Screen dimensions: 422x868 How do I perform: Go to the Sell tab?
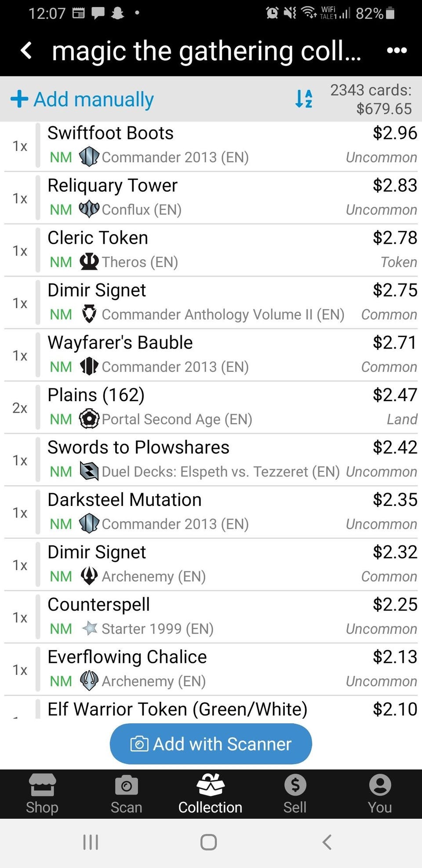295,794
